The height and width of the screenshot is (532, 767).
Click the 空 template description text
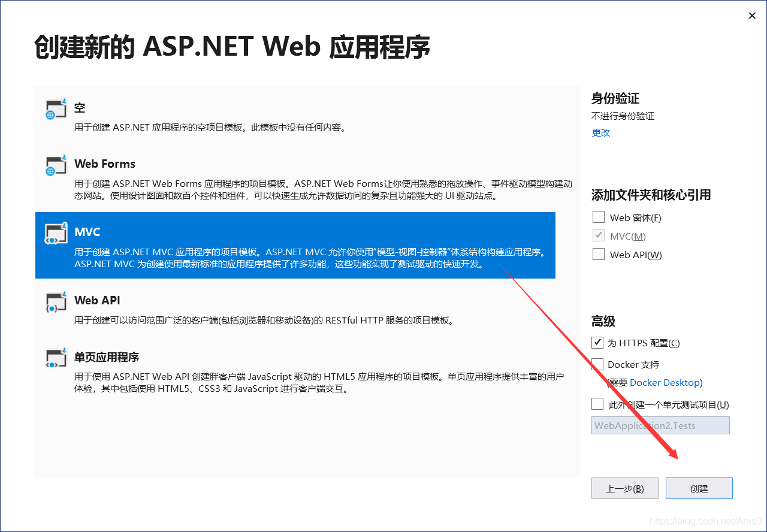pos(210,127)
